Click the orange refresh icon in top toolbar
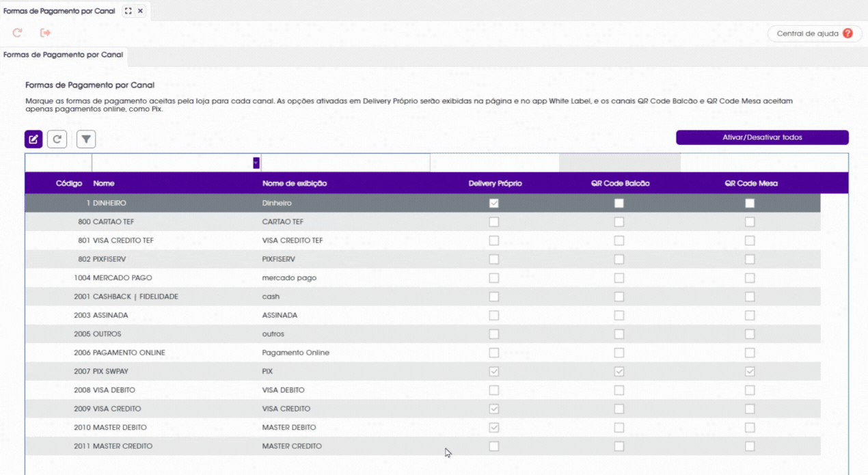The image size is (868, 475). click(18, 33)
